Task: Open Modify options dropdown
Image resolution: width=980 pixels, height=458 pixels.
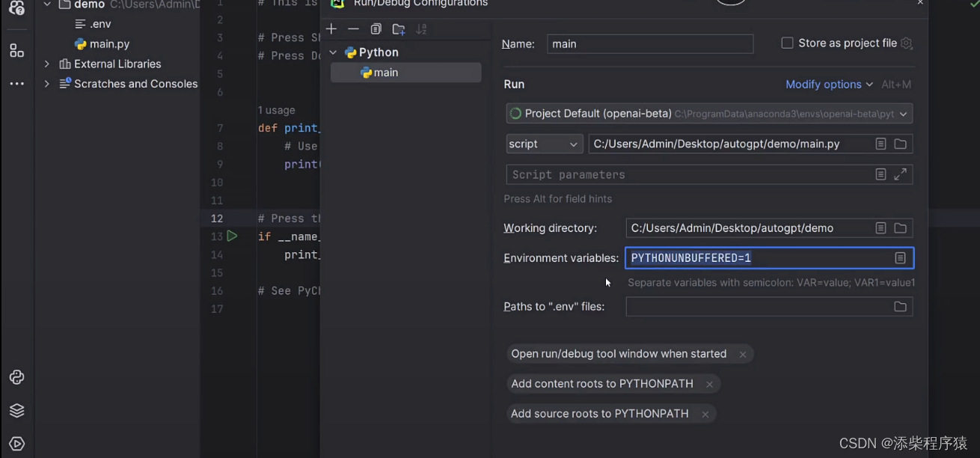Action: coord(829,85)
